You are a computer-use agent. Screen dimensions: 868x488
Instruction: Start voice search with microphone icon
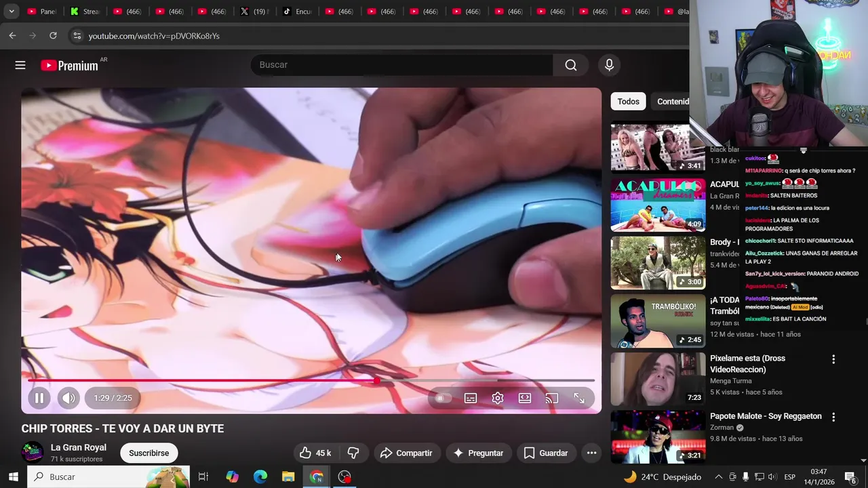pos(609,65)
